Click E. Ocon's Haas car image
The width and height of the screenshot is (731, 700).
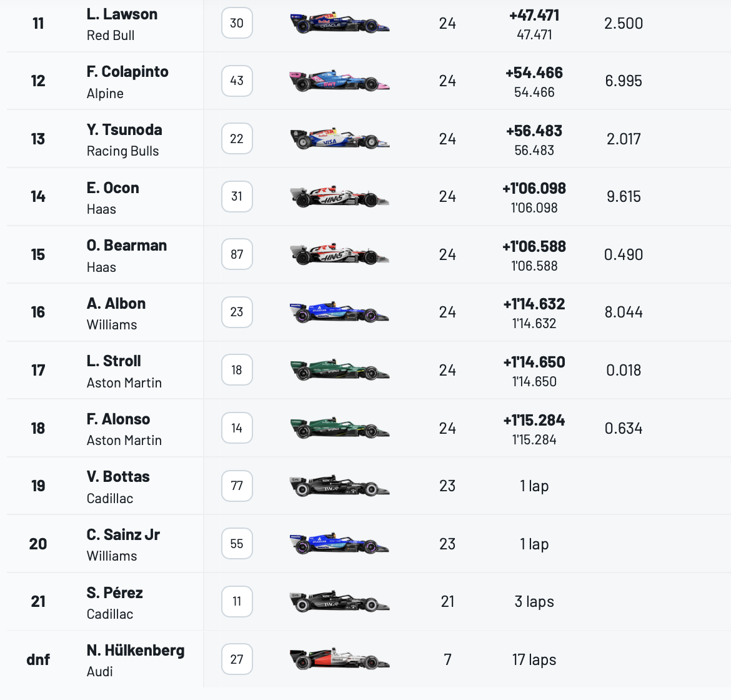[x=339, y=196]
